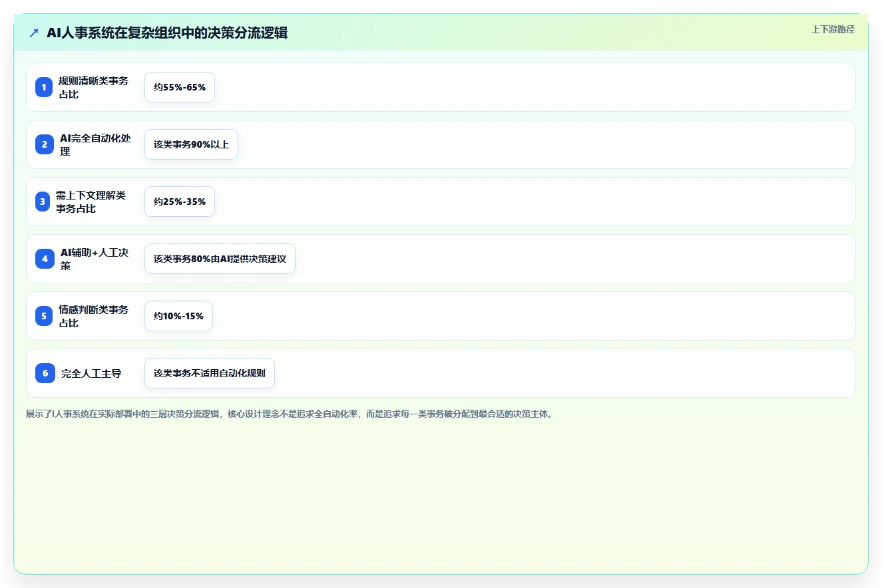
Task: Click the arrow icon beside the title
Action: 34,33
